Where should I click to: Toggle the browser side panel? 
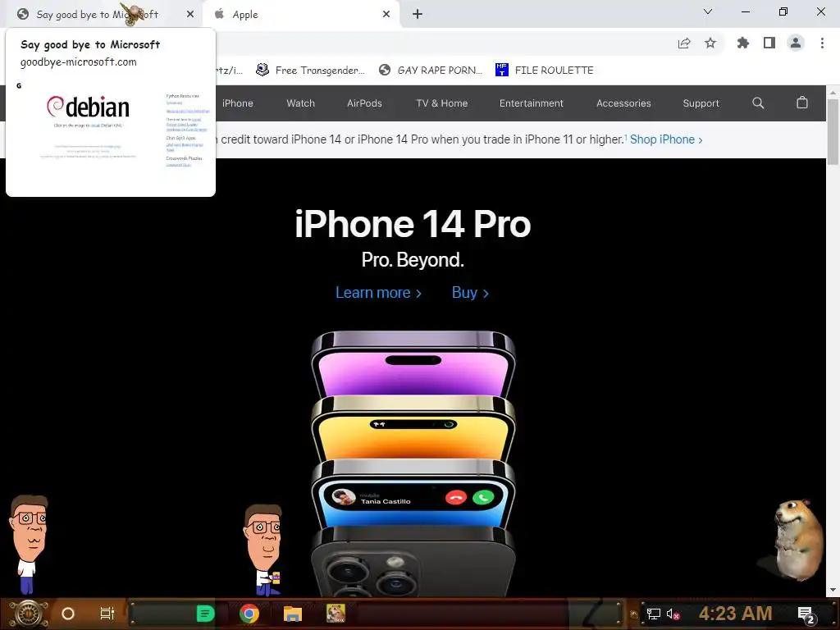769,43
